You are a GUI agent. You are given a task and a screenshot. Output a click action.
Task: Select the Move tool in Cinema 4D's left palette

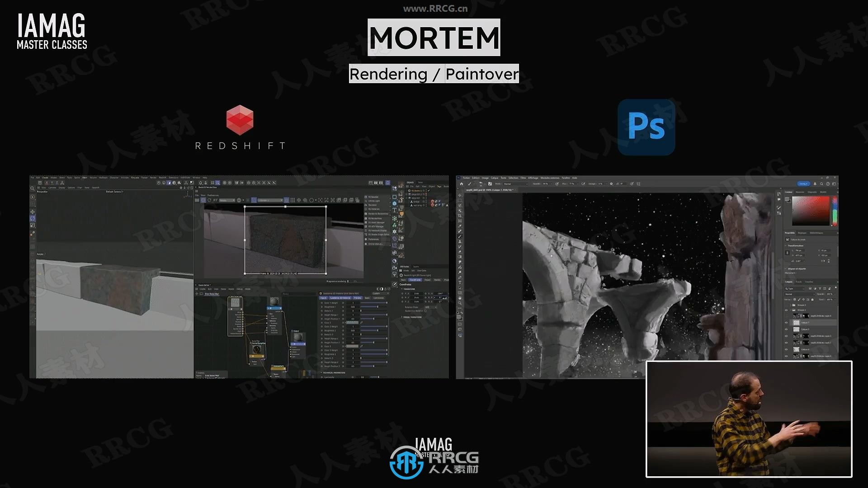[33, 211]
